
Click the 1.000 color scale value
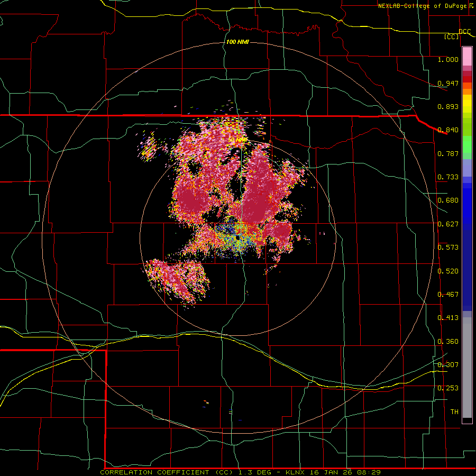tap(448, 59)
